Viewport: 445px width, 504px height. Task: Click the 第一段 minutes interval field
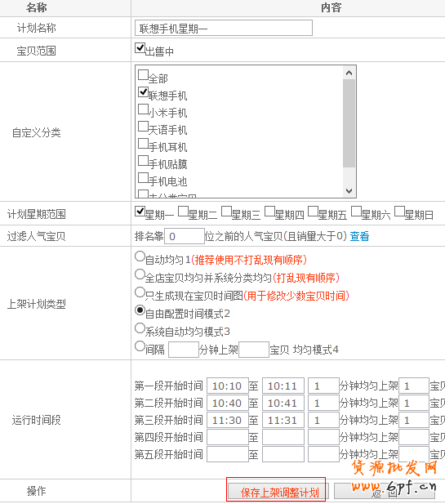coord(323,386)
